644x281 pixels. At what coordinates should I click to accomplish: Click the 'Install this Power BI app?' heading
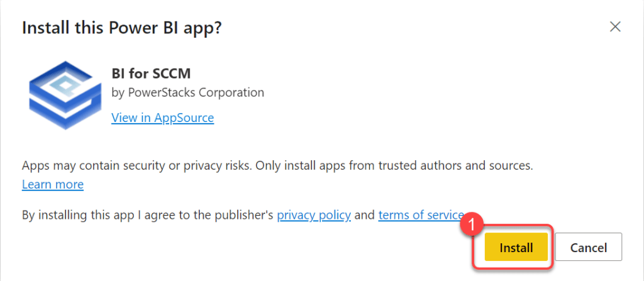tap(123, 28)
